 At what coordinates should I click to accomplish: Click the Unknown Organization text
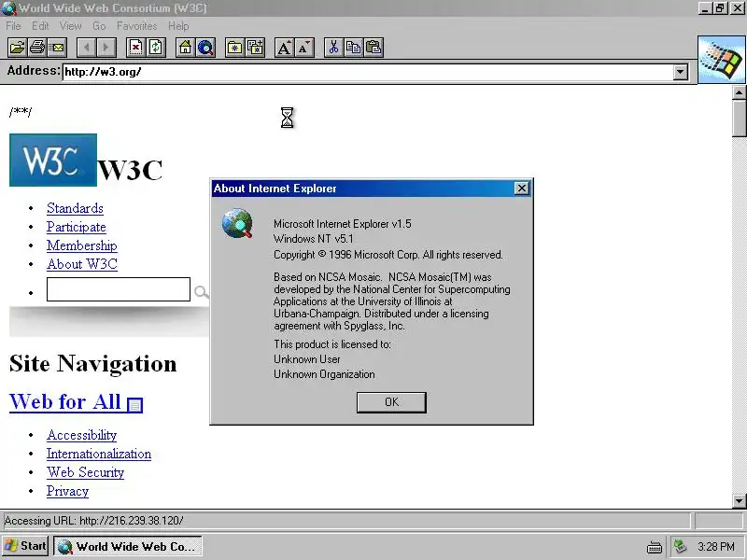pyautogui.click(x=324, y=374)
